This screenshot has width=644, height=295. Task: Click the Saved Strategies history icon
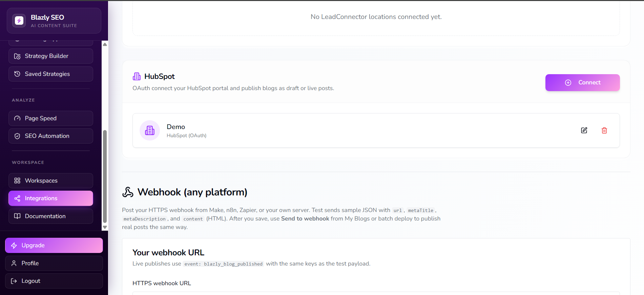[x=17, y=74]
